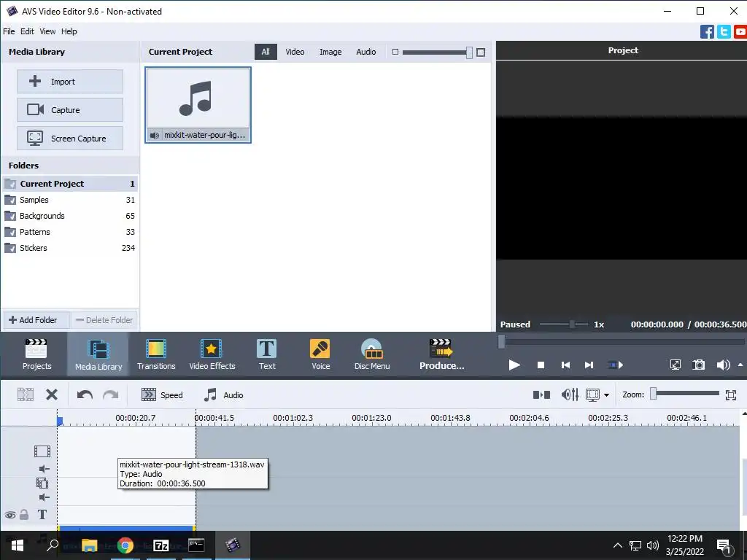
Task: Filter media by Image
Action: [x=330, y=52]
